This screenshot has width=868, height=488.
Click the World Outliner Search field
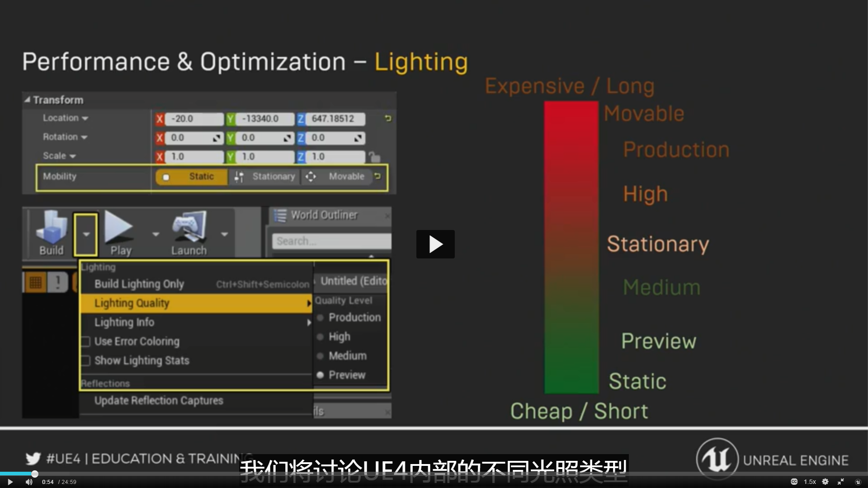click(x=332, y=241)
